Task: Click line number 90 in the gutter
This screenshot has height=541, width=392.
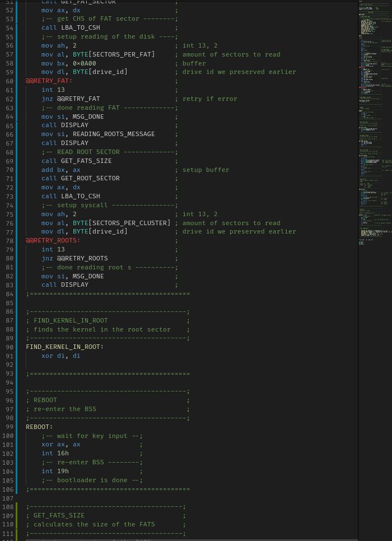Action: click(x=9, y=347)
